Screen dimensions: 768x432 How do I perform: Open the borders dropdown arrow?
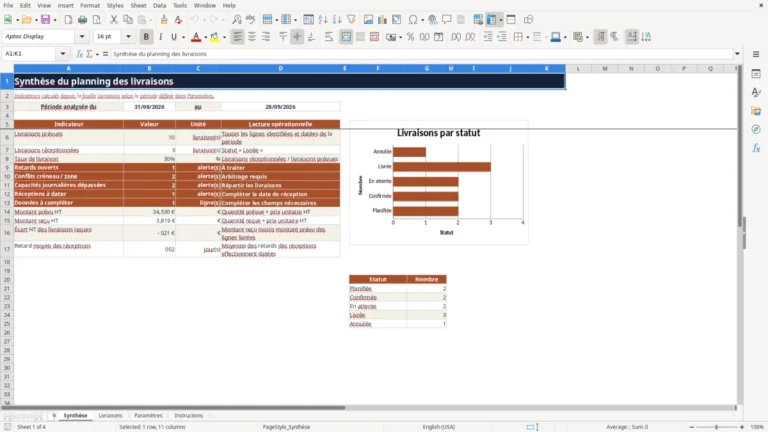(528, 37)
